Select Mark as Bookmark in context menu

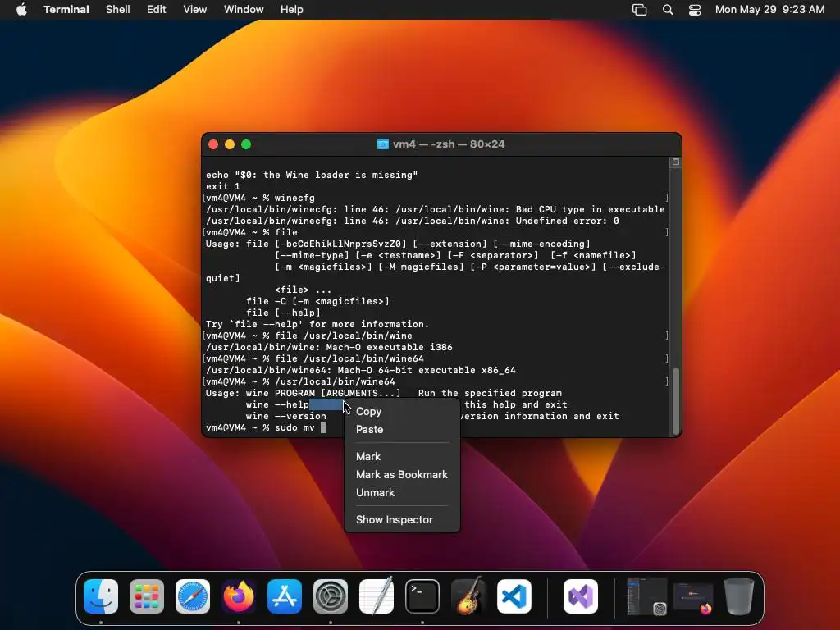pyautogui.click(x=402, y=475)
